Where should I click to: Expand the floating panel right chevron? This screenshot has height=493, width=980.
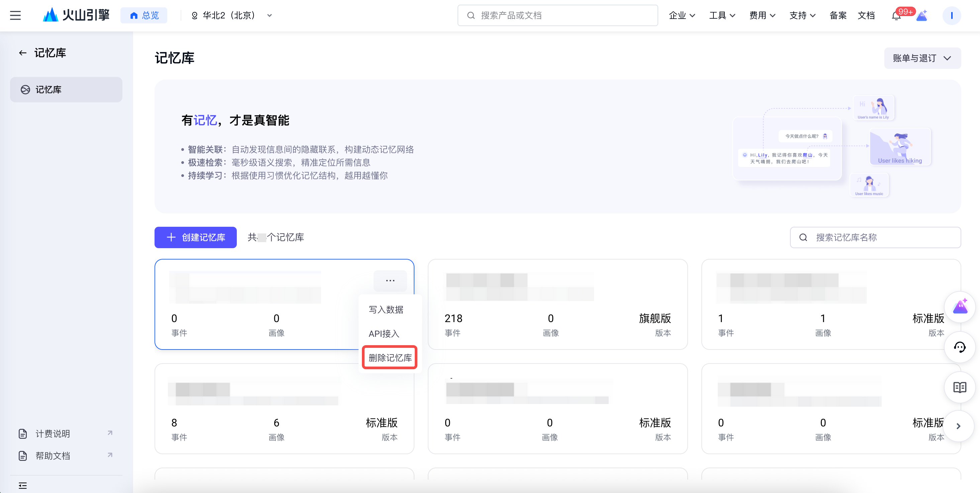[958, 426]
